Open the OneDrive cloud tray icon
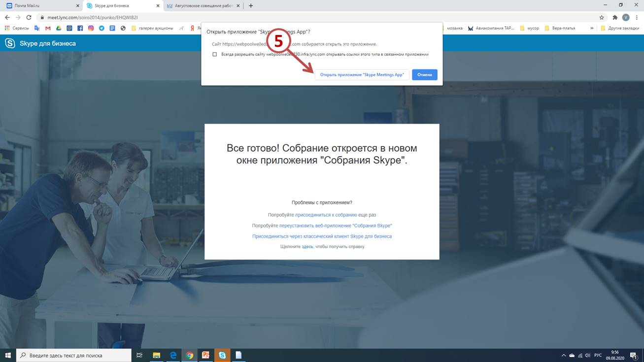The width and height of the screenshot is (644, 362). 572,355
